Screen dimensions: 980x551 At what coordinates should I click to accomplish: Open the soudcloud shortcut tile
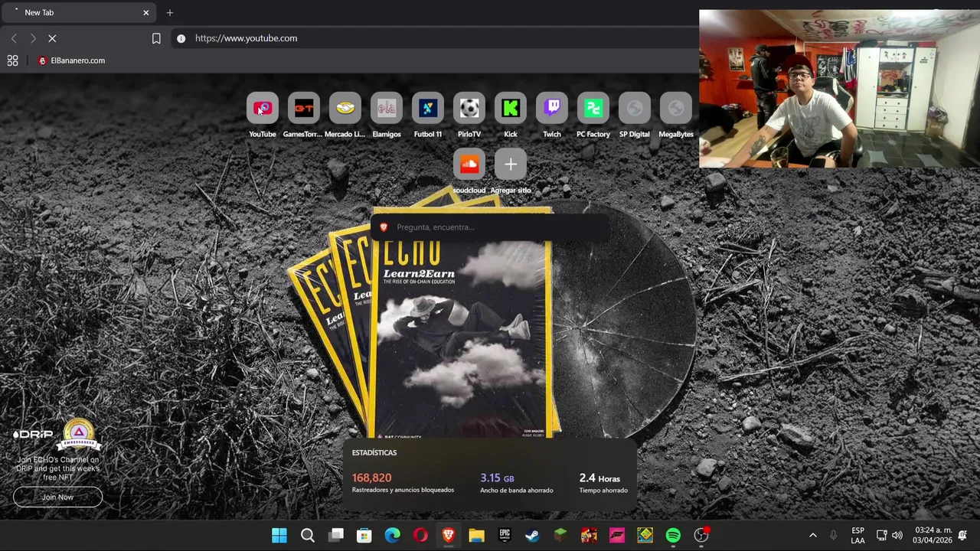point(469,164)
